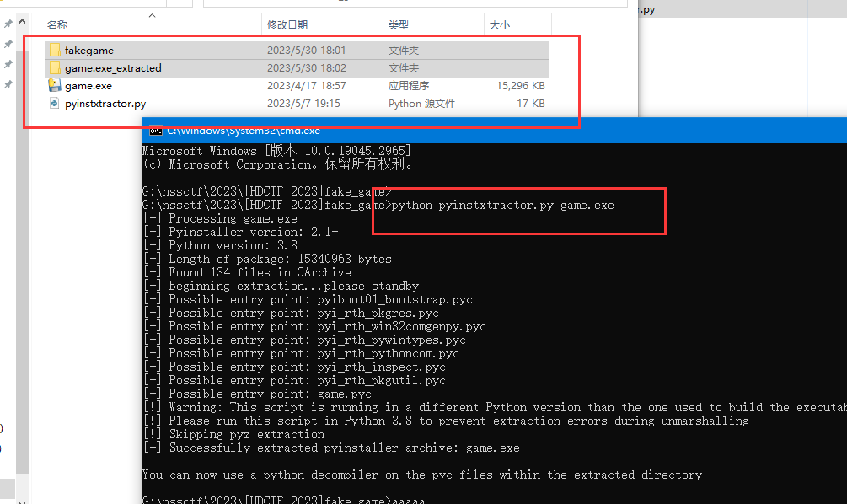The height and width of the screenshot is (504, 847).
Task: Click the 15,296 KB size cell
Action: (520, 86)
